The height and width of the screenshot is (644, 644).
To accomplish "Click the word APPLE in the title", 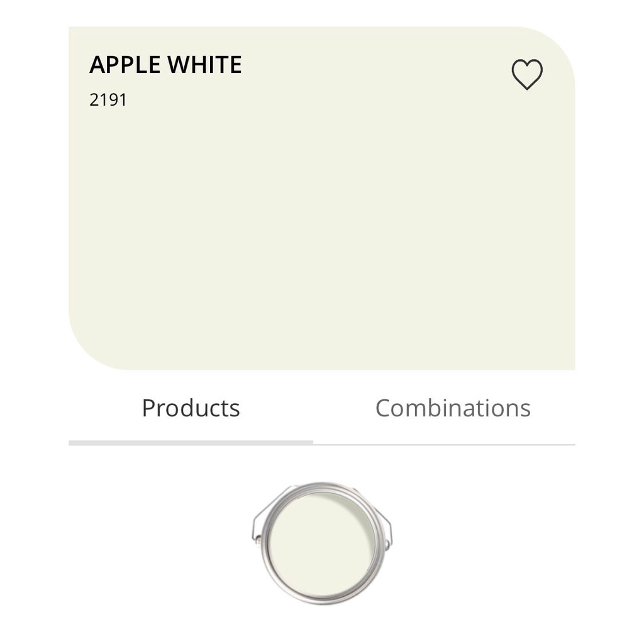I will pos(122,65).
